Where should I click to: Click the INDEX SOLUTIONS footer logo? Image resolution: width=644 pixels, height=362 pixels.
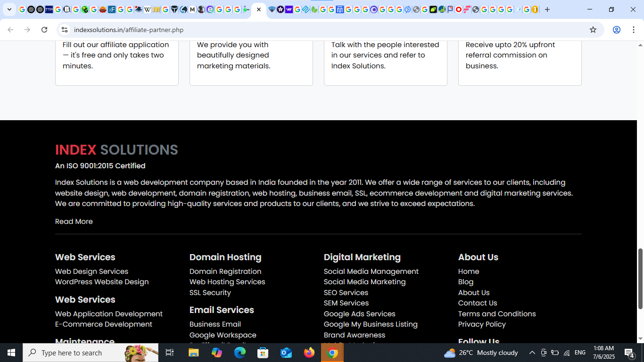116,150
